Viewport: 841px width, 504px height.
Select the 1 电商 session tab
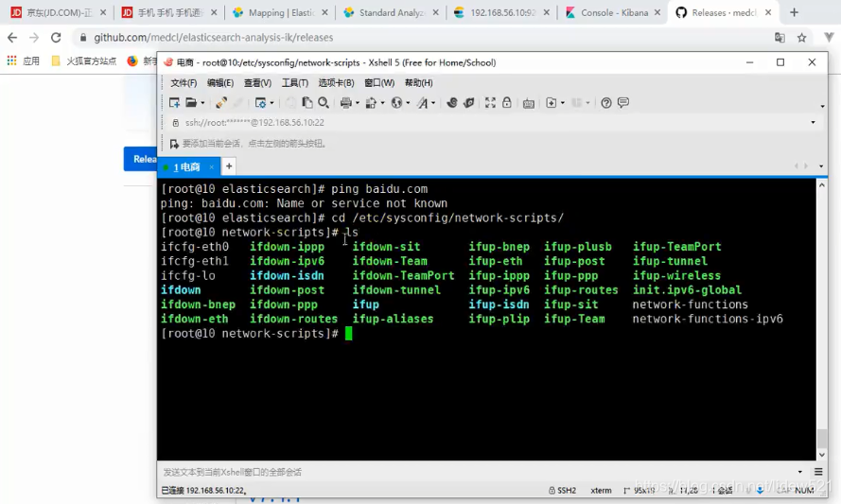click(186, 167)
